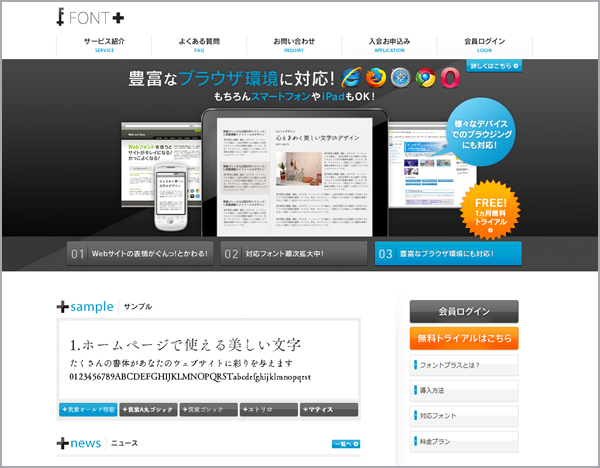The width and height of the screenshot is (600, 468).
Task: Choose the マティス font sample tab
Action: point(328,410)
